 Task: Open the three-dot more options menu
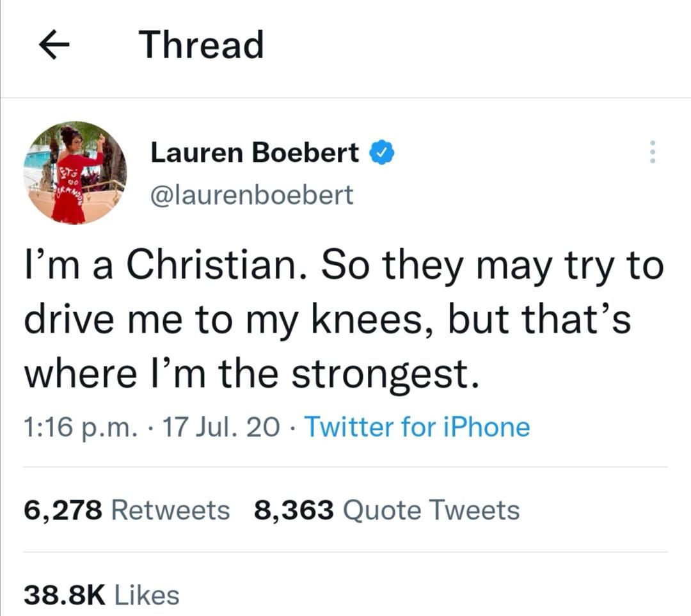click(653, 152)
